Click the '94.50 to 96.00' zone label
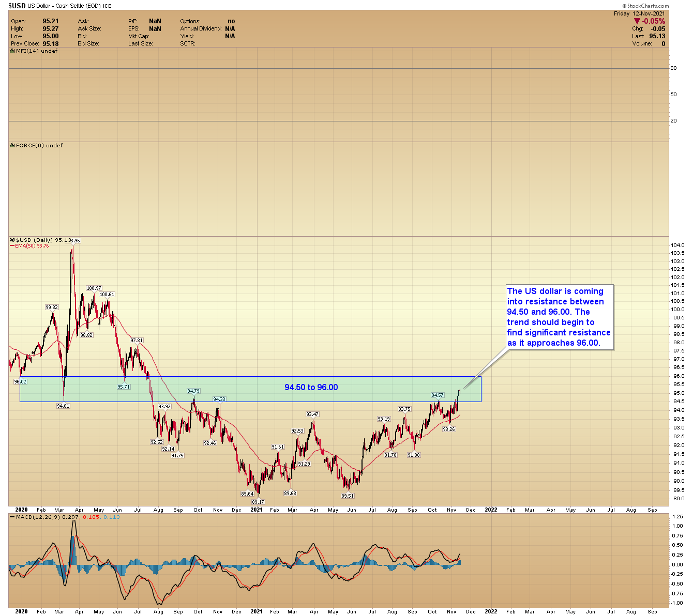Screen dimensions: 693x616 coord(311,388)
